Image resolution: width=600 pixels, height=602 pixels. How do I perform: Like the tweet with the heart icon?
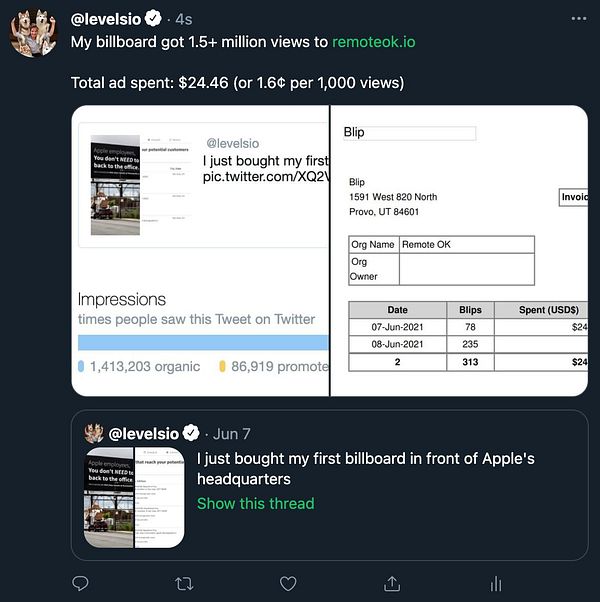click(288, 583)
